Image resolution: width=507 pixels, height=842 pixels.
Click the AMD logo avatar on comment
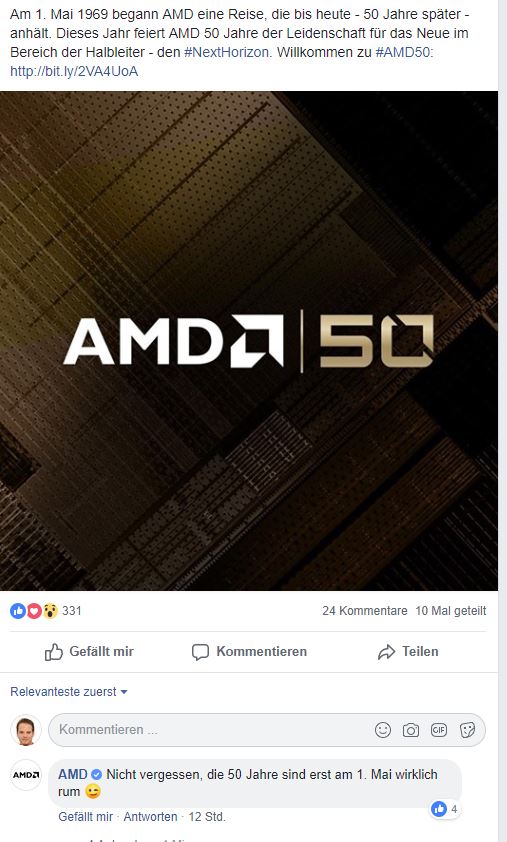[x=26, y=775]
